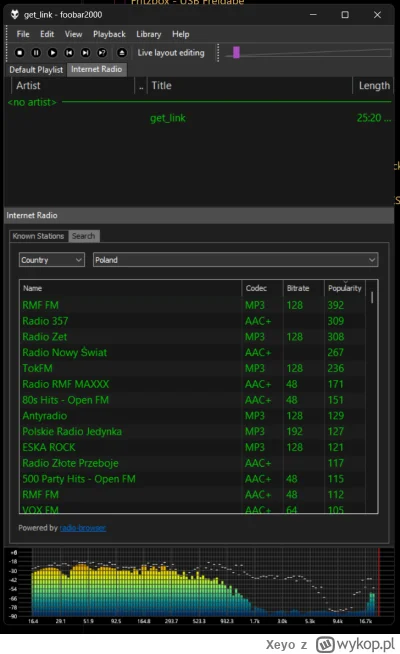Toggle Live layout editing
400x654 pixels.
tap(171, 53)
